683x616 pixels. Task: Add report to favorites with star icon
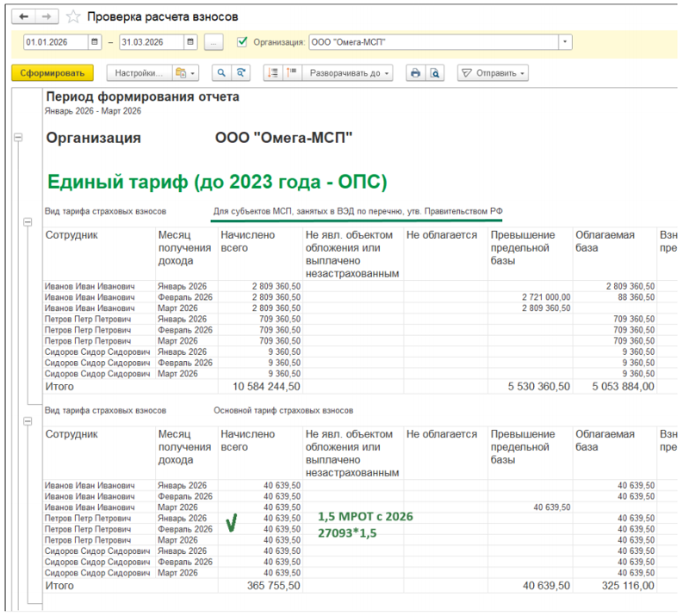(74, 16)
